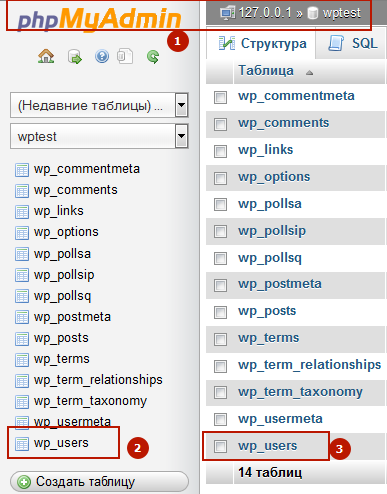Viewport: 387px width, 494px height.
Task: Click table icon beside wp_postmeta in sidebar
Action: [22, 318]
